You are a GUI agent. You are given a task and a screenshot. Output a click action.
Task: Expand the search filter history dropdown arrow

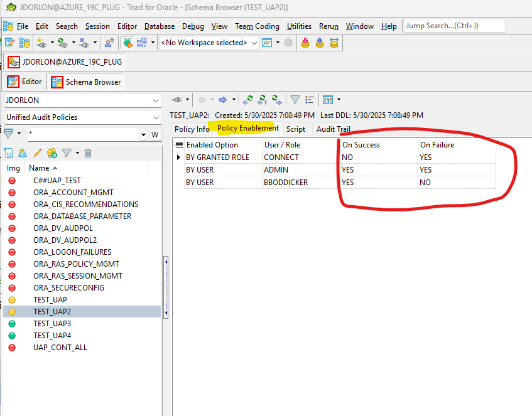(143, 135)
